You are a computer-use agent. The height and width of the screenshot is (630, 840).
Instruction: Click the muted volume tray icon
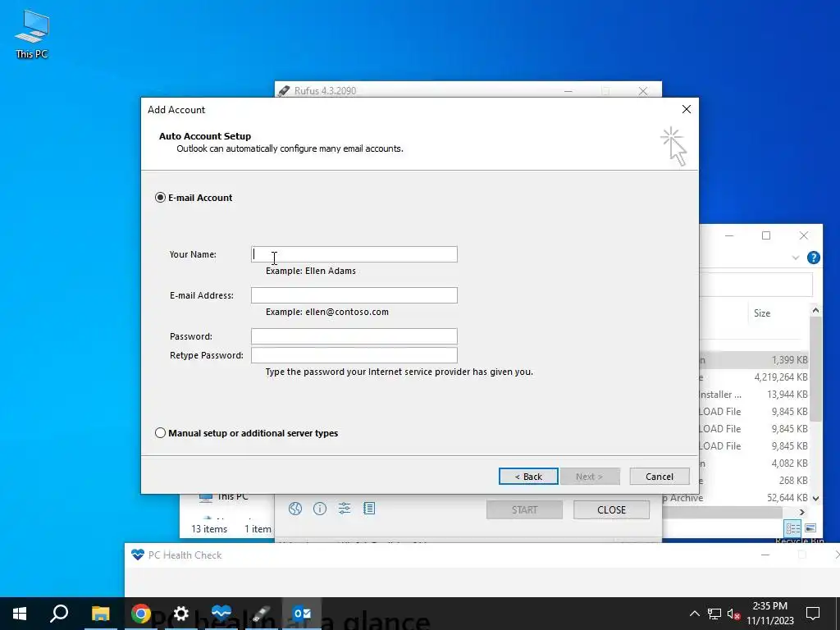734,614
